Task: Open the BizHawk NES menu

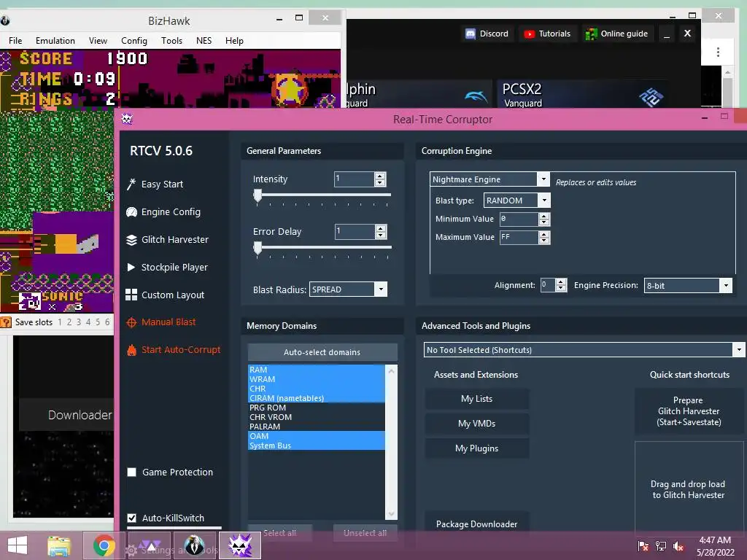Action: (x=204, y=41)
